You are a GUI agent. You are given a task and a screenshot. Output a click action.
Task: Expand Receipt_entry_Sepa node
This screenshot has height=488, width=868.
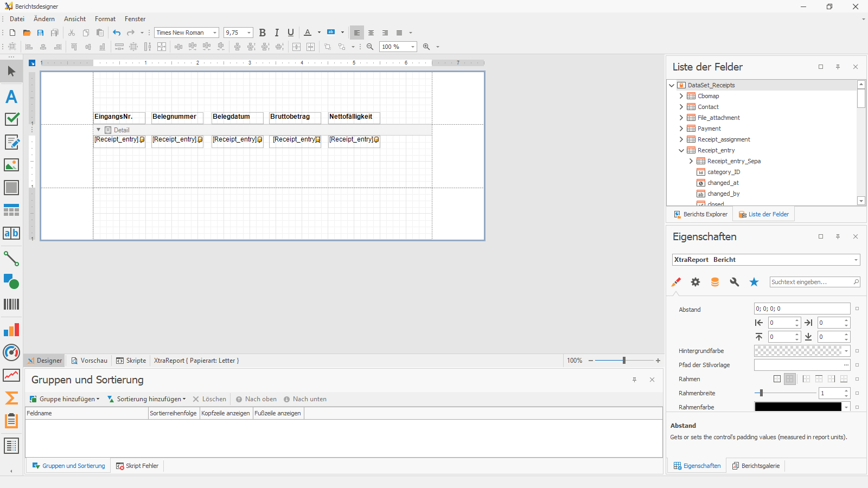[691, 161]
